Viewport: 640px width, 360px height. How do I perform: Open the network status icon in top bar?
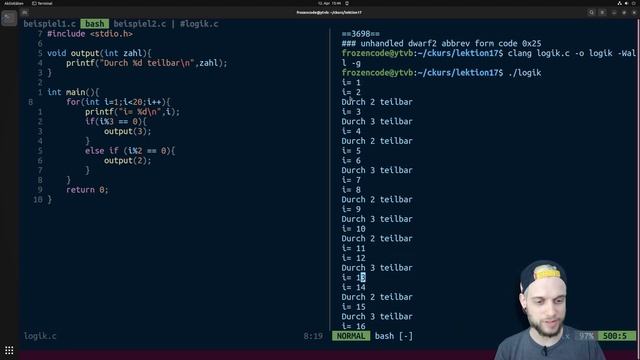point(619,3)
